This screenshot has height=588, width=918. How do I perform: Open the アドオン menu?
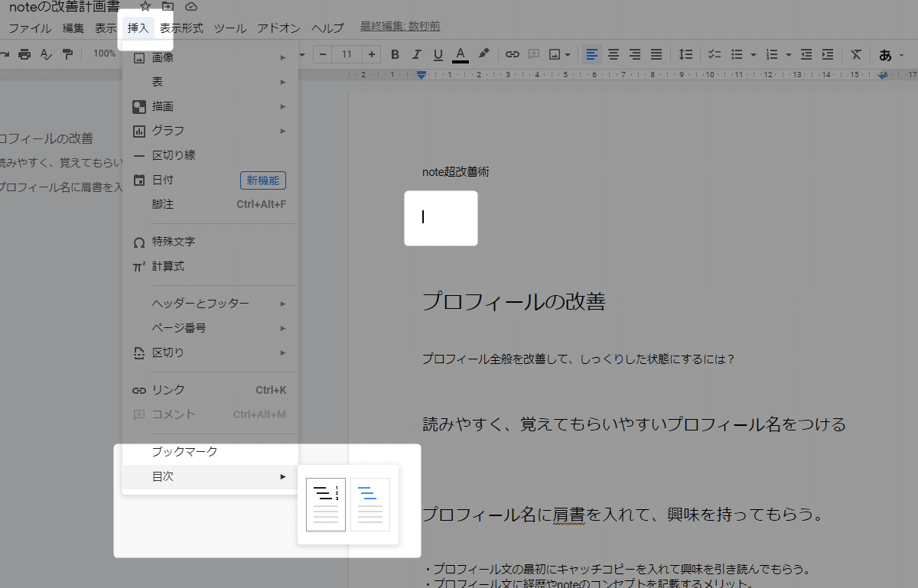point(278,28)
